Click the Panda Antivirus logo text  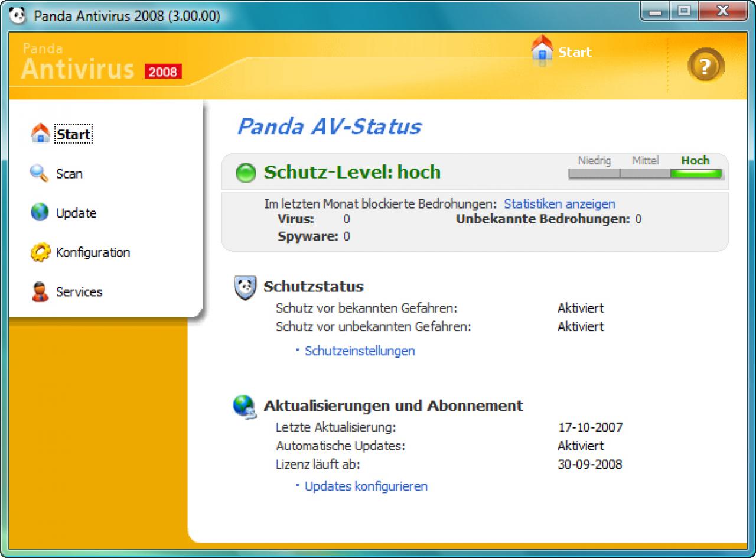click(79, 63)
